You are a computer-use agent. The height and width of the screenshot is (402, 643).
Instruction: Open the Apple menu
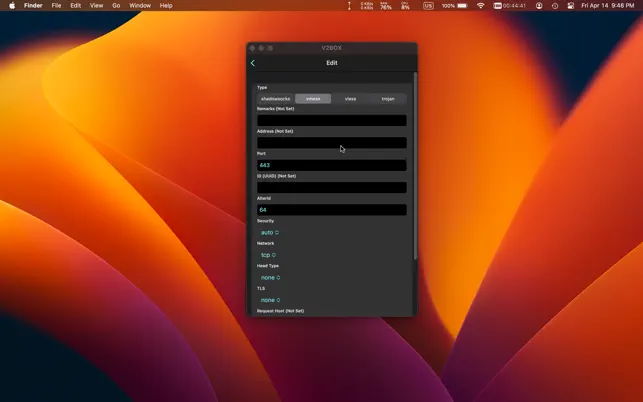point(12,6)
